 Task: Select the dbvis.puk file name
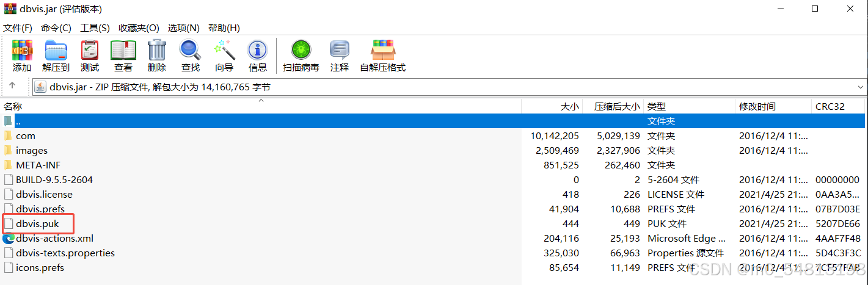pos(37,223)
